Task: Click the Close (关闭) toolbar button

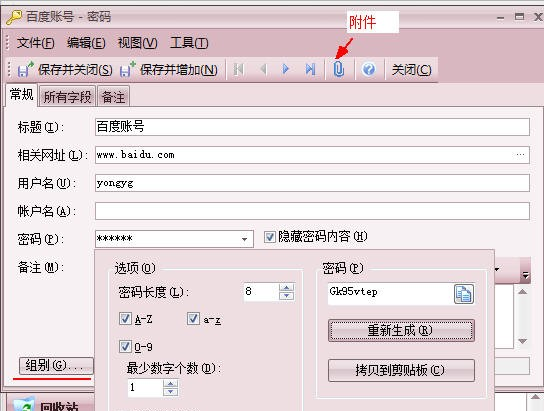Action: (x=411, y=70)
